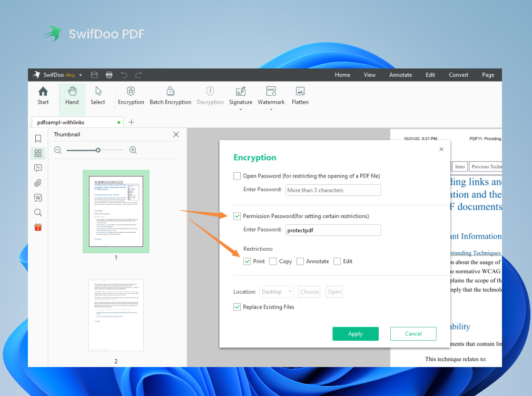Open the Thumbnail grid sidebar icon
The width and height of the screenshot is (532, 396).
38,153
